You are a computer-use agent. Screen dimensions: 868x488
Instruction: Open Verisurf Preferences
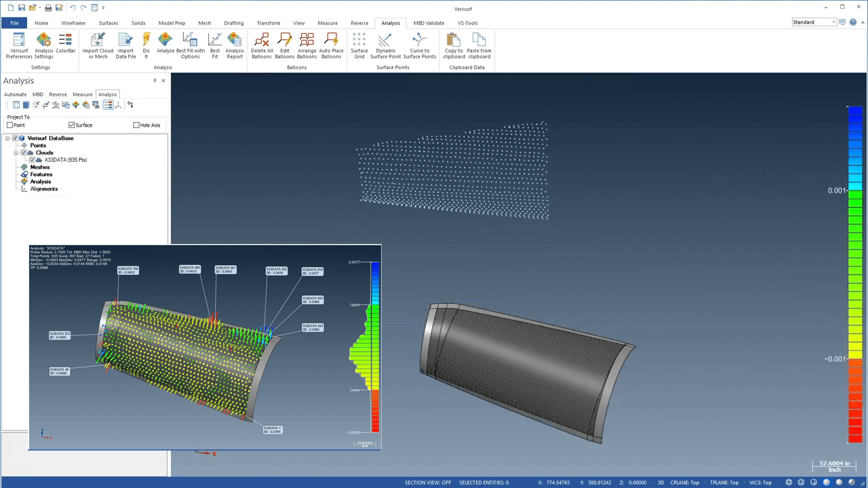(x=18, y=44)
